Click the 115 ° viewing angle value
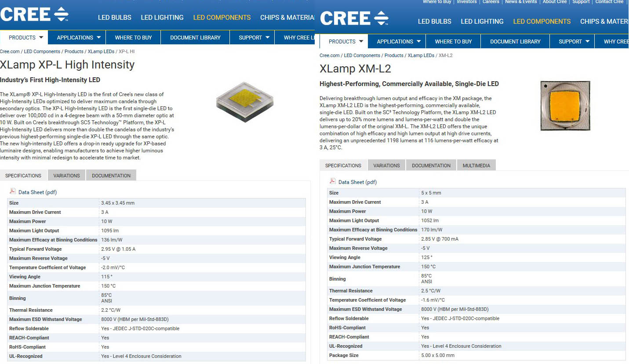The width and height of the screenshot is (629, 364). pos(107,277)
